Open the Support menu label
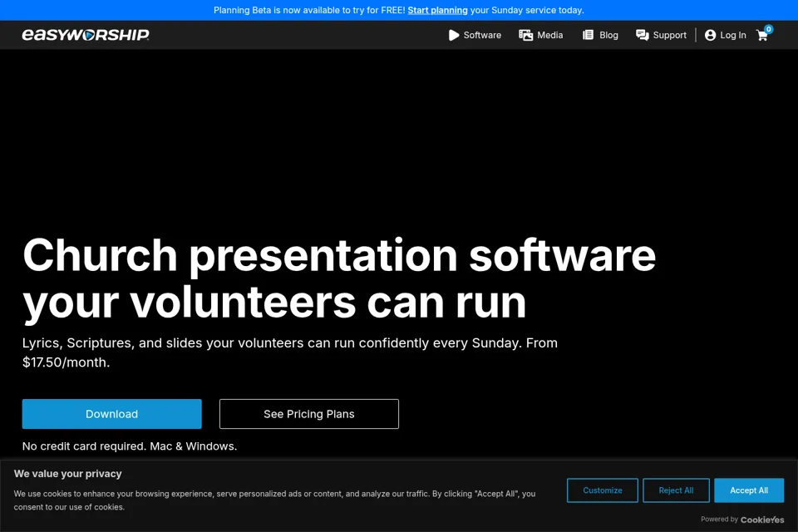 click(669, 35)
